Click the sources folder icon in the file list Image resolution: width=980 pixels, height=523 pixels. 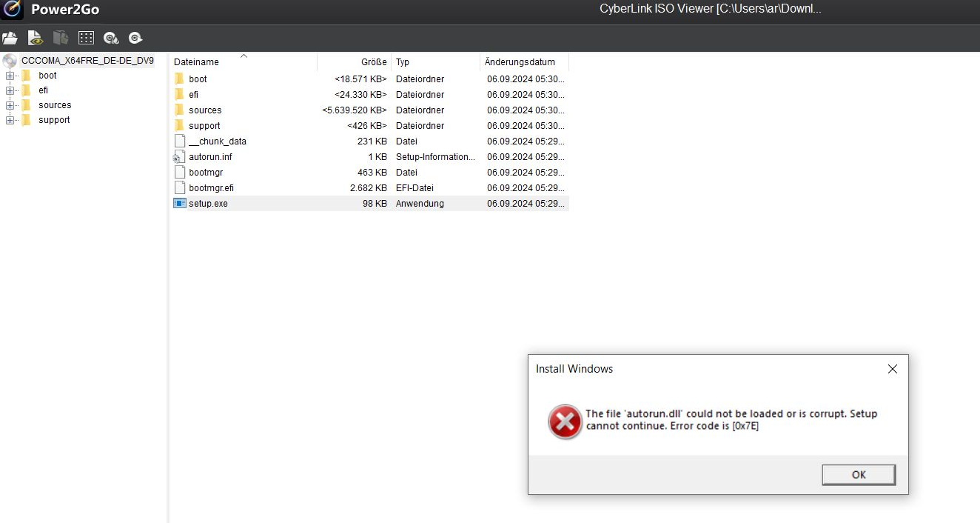pyautogui.click(x=179, y=110)
